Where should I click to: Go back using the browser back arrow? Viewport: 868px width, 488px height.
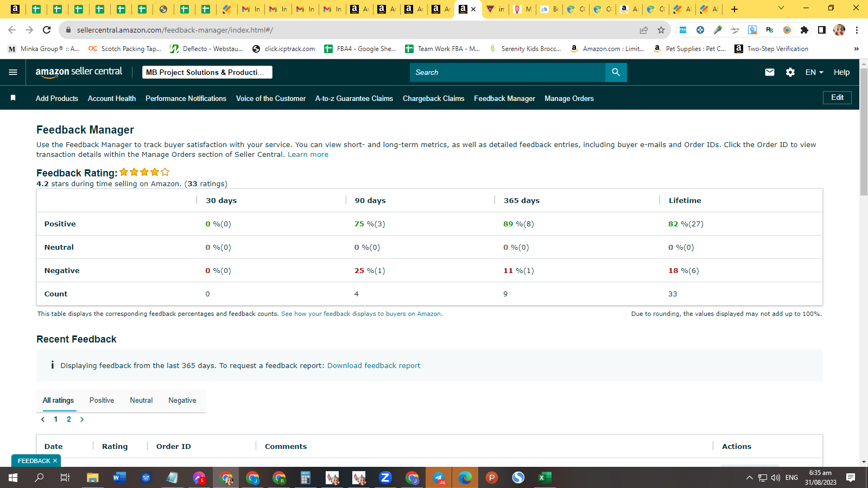[12, 30]
